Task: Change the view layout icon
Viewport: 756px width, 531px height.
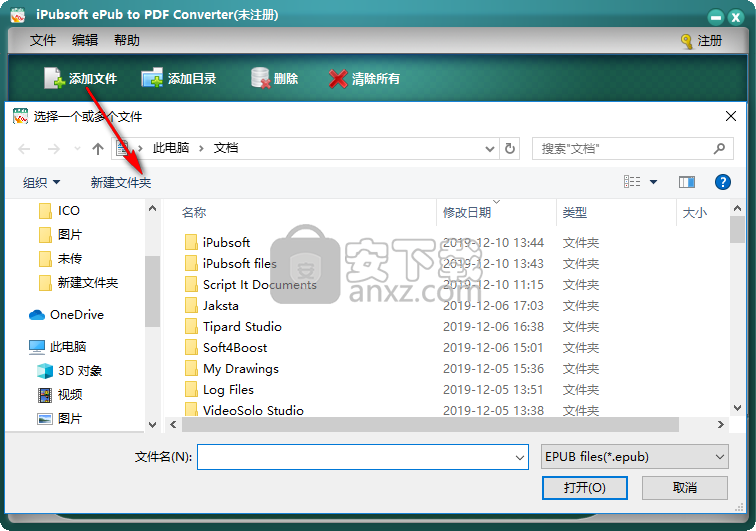Action: pyautogui.click(x=632, y=182)
